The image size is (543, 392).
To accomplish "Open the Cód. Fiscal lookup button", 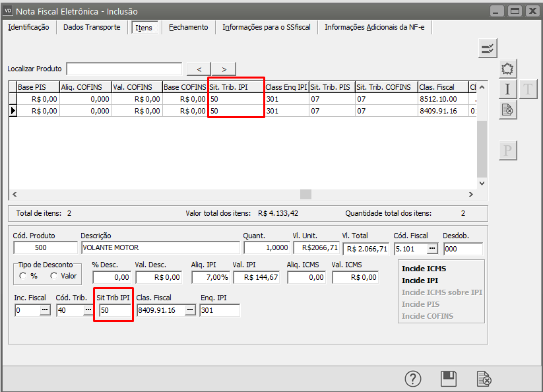I will 431,249.
